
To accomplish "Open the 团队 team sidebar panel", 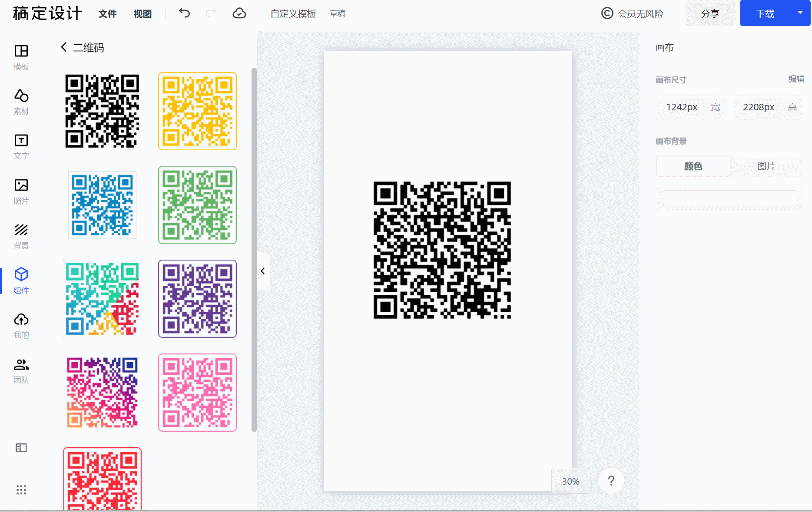I will click(x=21, y=371).
